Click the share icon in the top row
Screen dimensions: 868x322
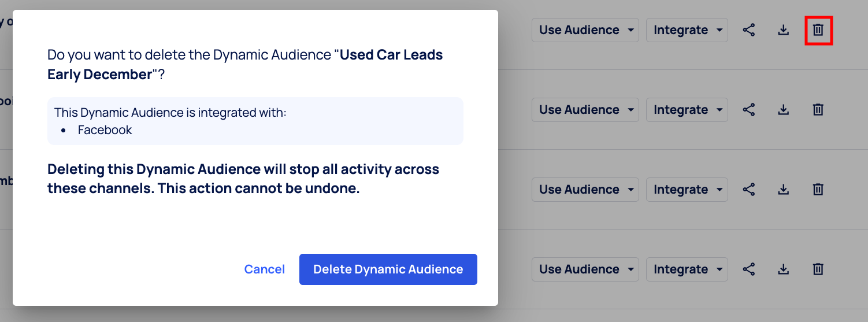pos(749,30)
